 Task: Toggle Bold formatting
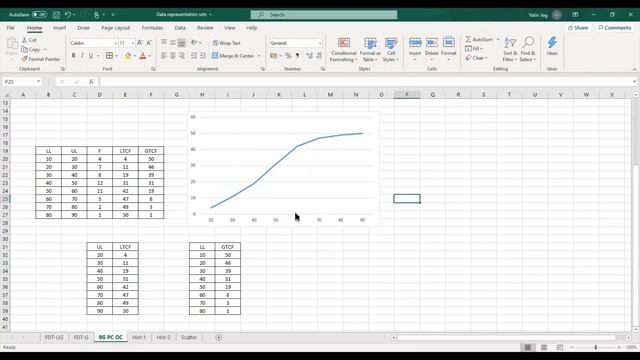[x=73, y=56]
